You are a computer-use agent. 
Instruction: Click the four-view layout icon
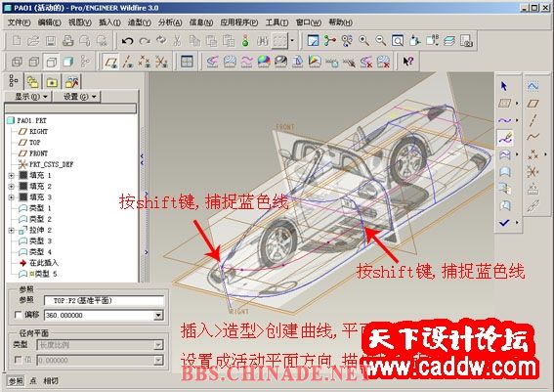pos(187,63)
